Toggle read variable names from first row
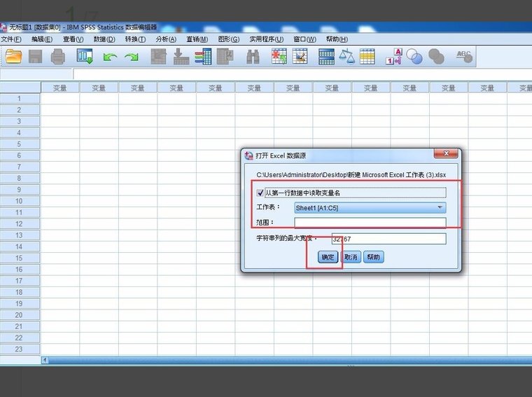This screenshot has height=397, width=532. pos(260,193)
